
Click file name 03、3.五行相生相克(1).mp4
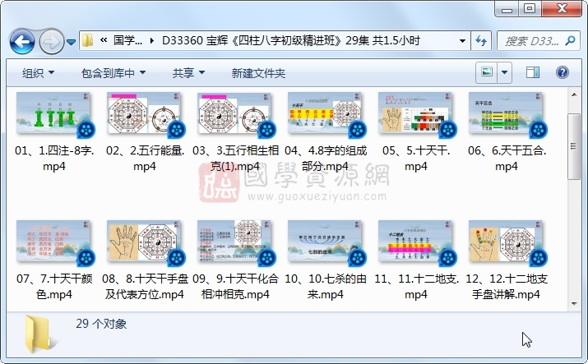pyautogui.click(x=235, y=158)
